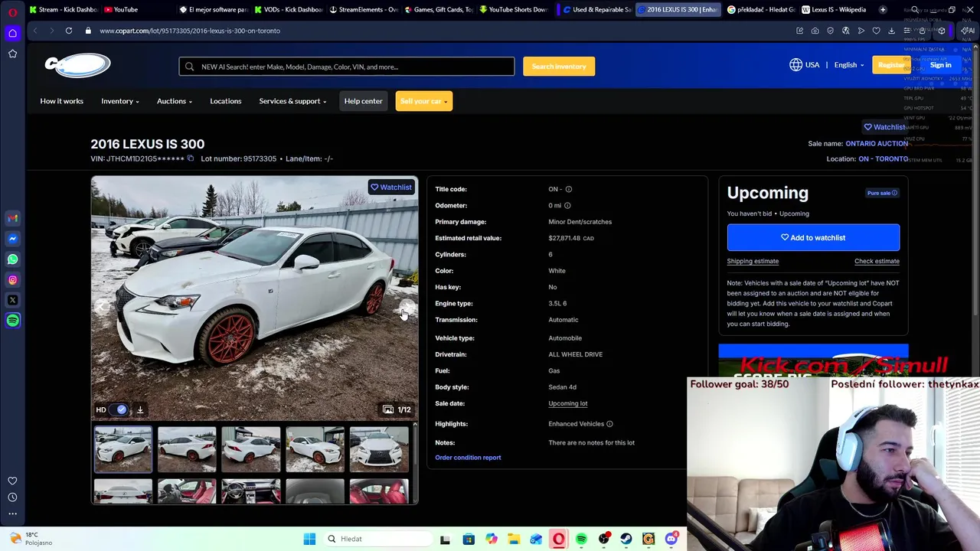
Task: Open Instagram in the Opera sidebar
Action: [12, 280]
